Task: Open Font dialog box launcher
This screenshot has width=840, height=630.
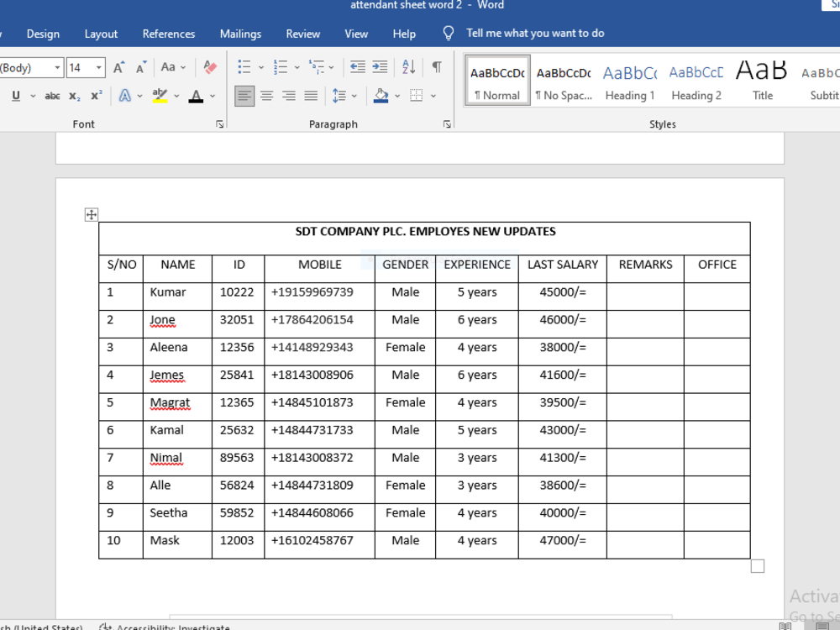Action: (219, 124)
